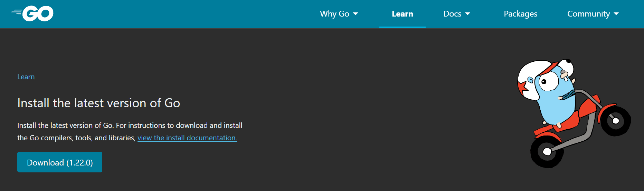Click the Install the latest version of Go heading
Image resolution: width=644 pixels, height=191 pixels.
(x=99, y=103)
